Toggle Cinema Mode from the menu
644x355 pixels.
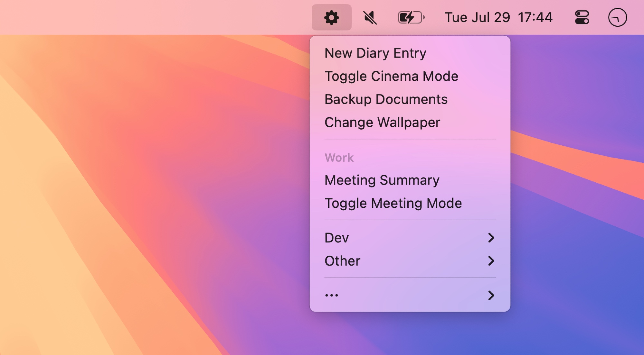pyautogui.click(x=391, y=76)
